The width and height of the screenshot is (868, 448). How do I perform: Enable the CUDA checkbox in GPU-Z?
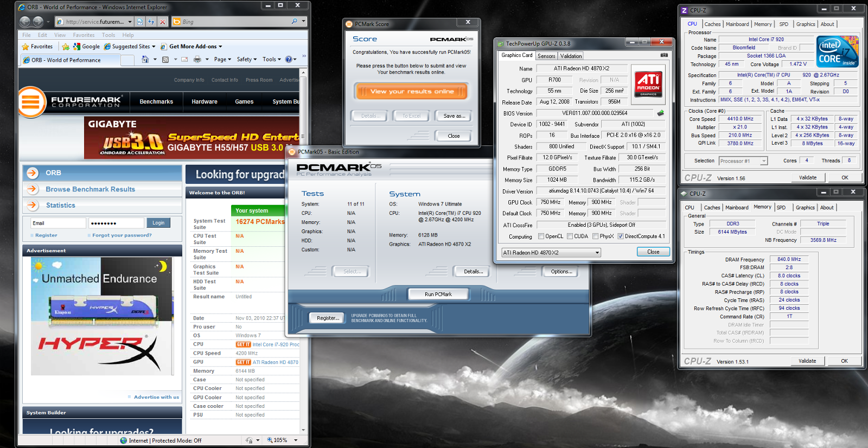click(x=570, y=236)
